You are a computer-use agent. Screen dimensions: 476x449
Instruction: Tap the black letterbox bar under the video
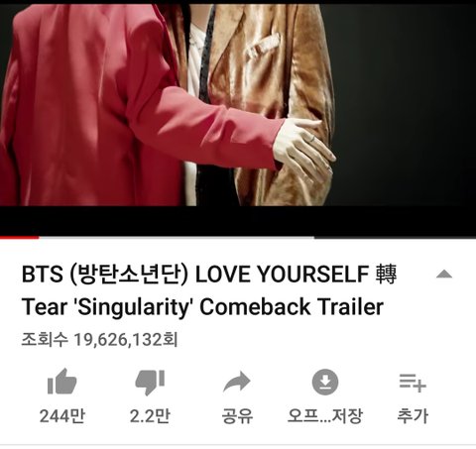pyautogui.click(x=238, y=220)
